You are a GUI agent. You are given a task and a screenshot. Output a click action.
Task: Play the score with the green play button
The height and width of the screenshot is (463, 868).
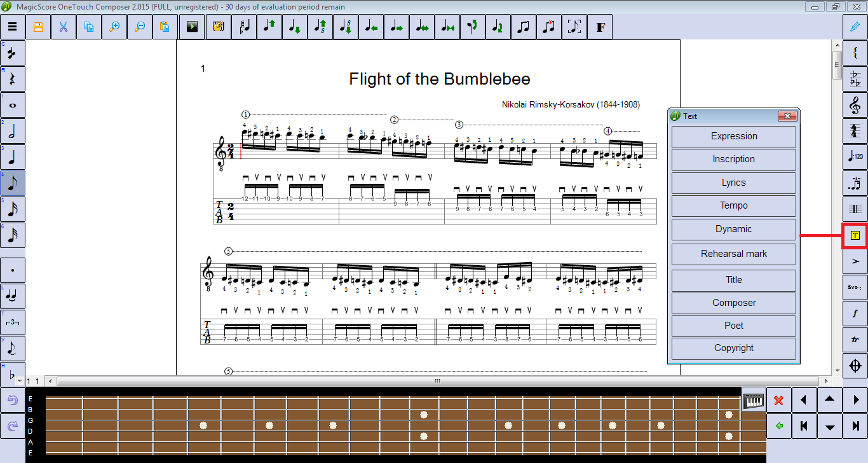point(193,27)
